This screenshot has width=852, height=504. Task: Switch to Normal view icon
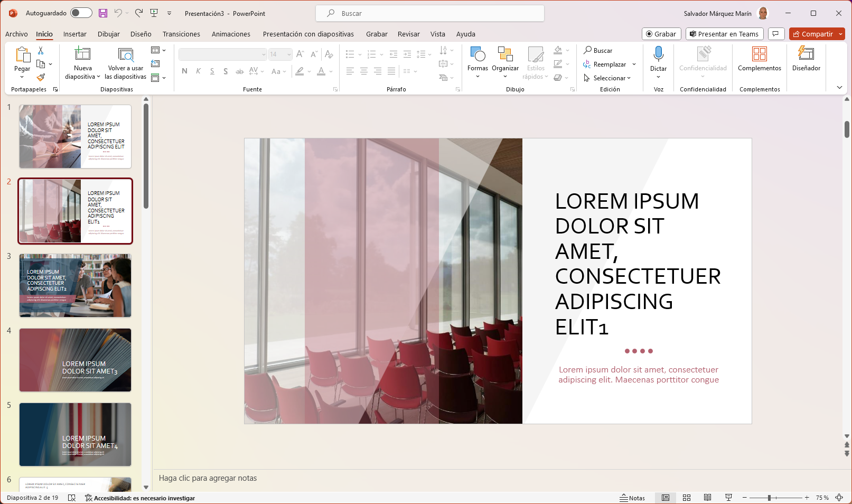(666, 498)
